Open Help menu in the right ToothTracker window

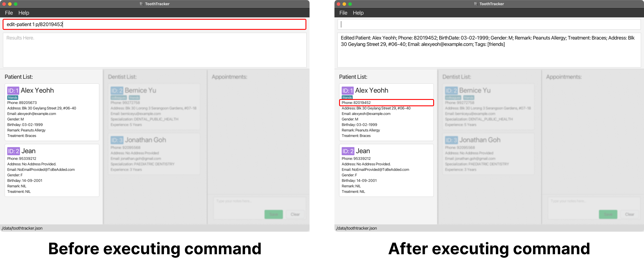(x=358, y=13)
